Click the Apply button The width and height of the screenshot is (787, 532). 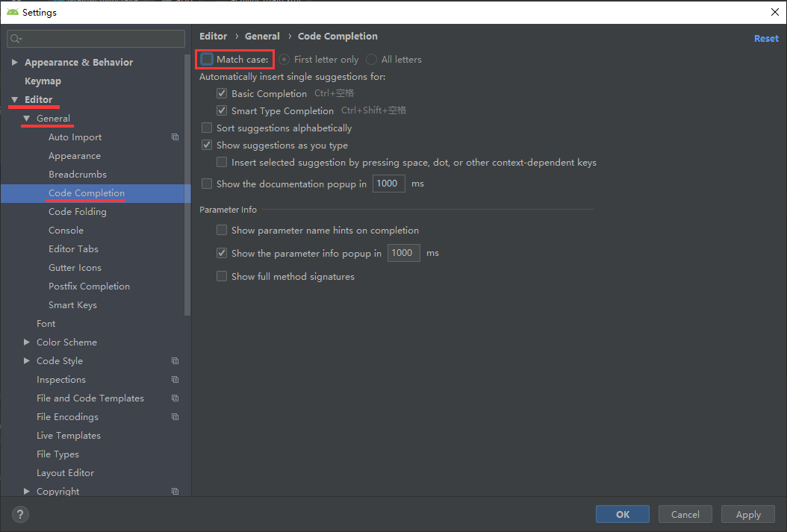click(x=748, y=514)
